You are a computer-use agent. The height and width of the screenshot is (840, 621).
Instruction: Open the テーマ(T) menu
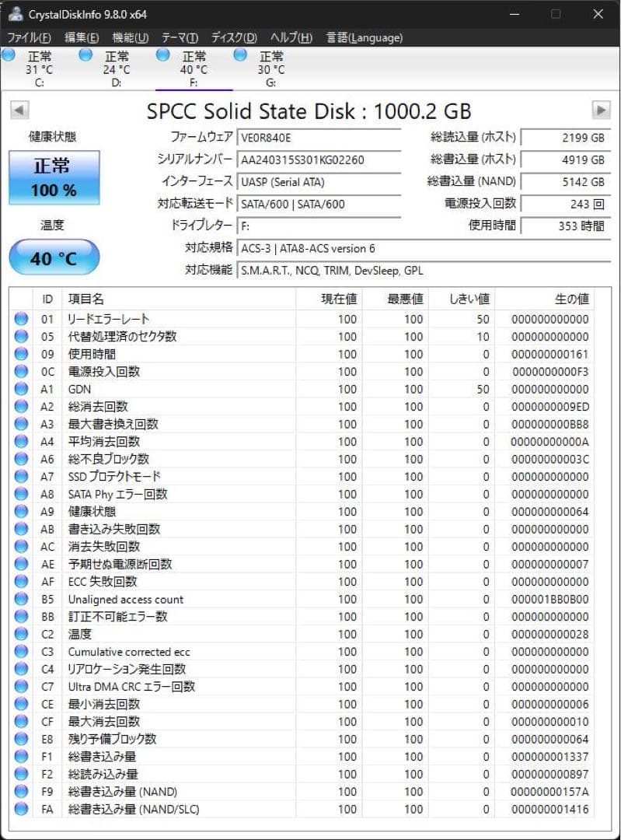click(180, 37)
